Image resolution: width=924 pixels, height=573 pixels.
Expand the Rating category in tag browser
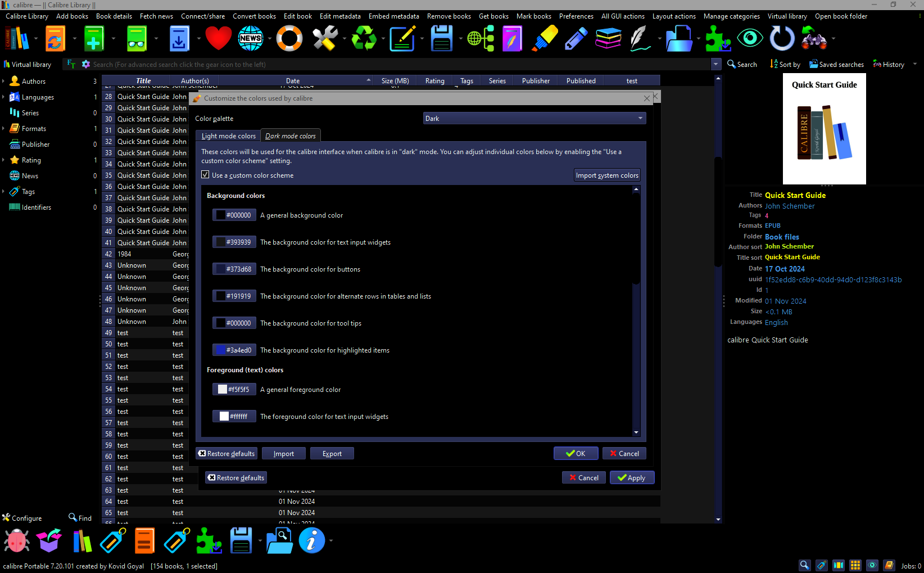(x=3, y=160)
